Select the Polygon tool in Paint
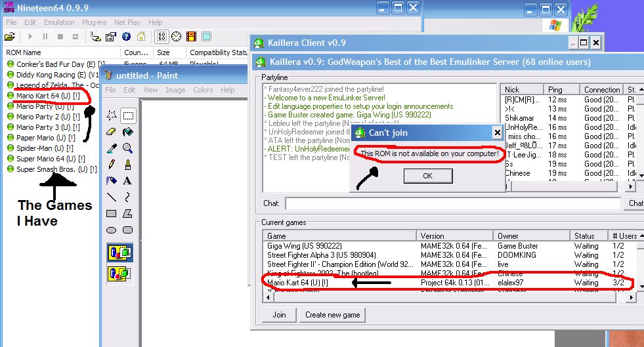644x347 pixels. point(128,214)
